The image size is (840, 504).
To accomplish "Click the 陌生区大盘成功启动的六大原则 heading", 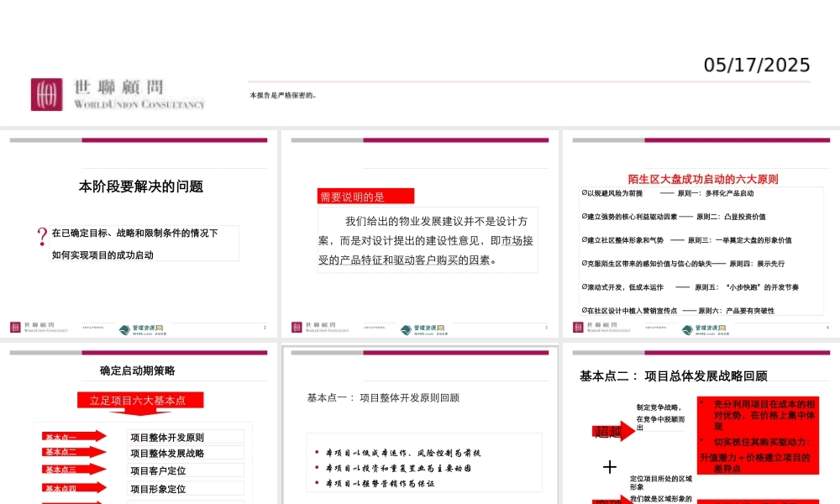I will point(703,179).
